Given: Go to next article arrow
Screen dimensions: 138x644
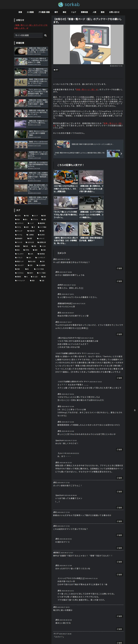Looking at the screenshot, I should [121, 154].
